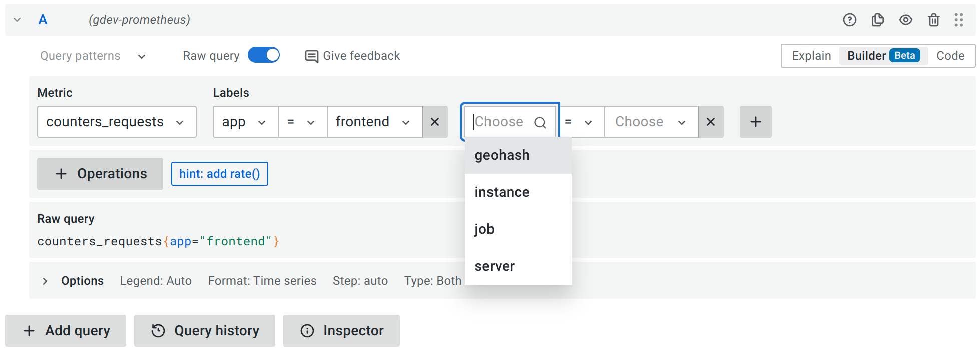Toggle query A visibility eye icon
This screenshot has width=980, height=352.
(x=905, y=20)
